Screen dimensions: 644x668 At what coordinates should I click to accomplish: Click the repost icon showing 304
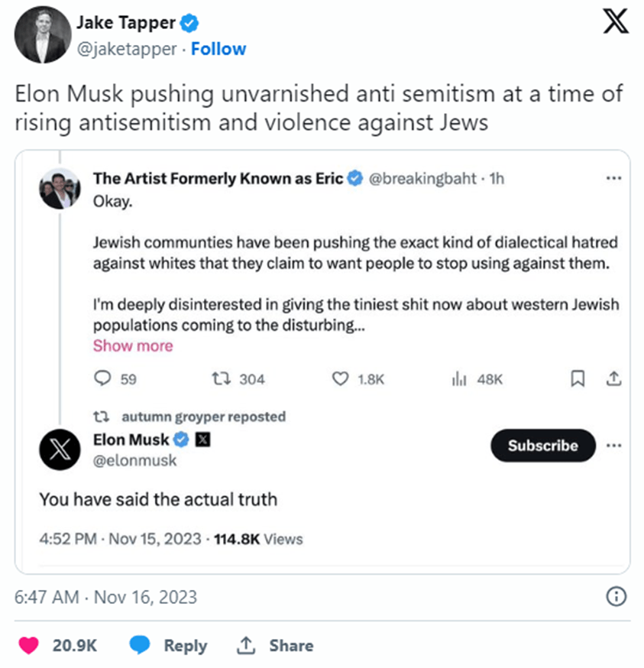point(219,378)
